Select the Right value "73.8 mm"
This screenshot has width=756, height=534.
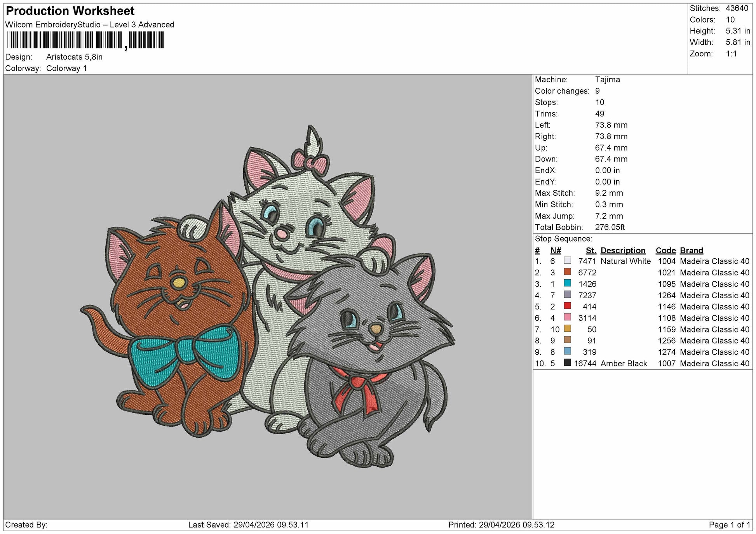coord(611,136)
